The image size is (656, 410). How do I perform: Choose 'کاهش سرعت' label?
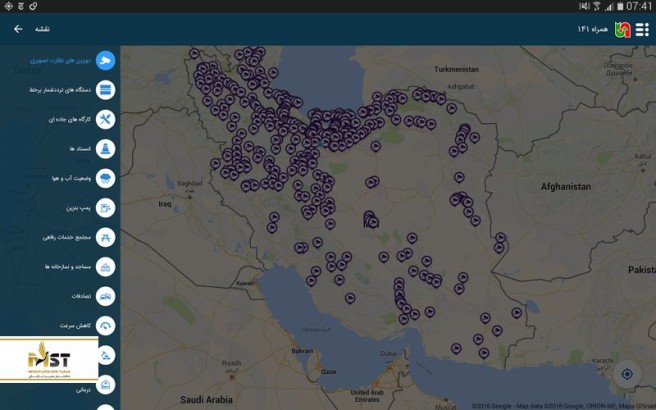[75, 325]
